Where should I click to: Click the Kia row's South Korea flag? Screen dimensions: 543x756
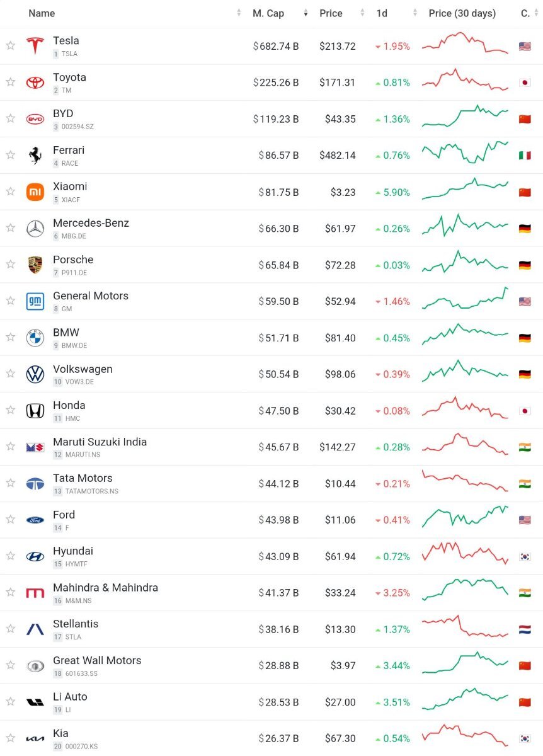tap(525, 738)
